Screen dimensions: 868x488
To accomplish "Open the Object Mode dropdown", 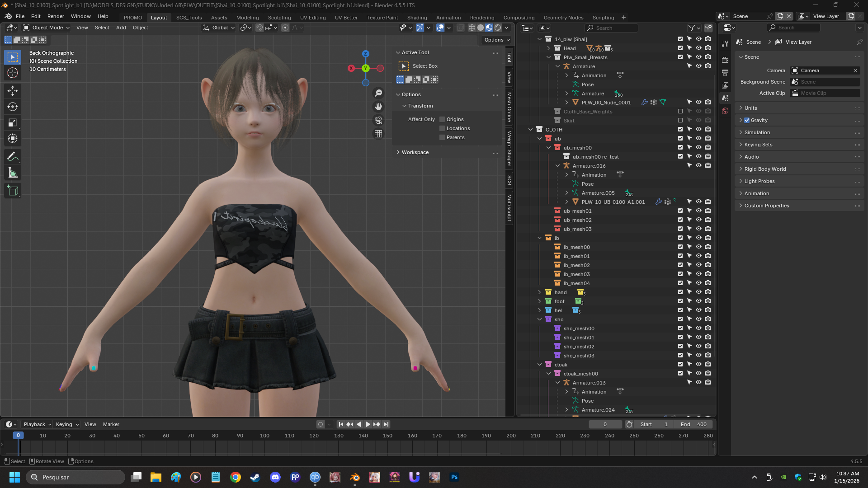I will click(45, 28).
